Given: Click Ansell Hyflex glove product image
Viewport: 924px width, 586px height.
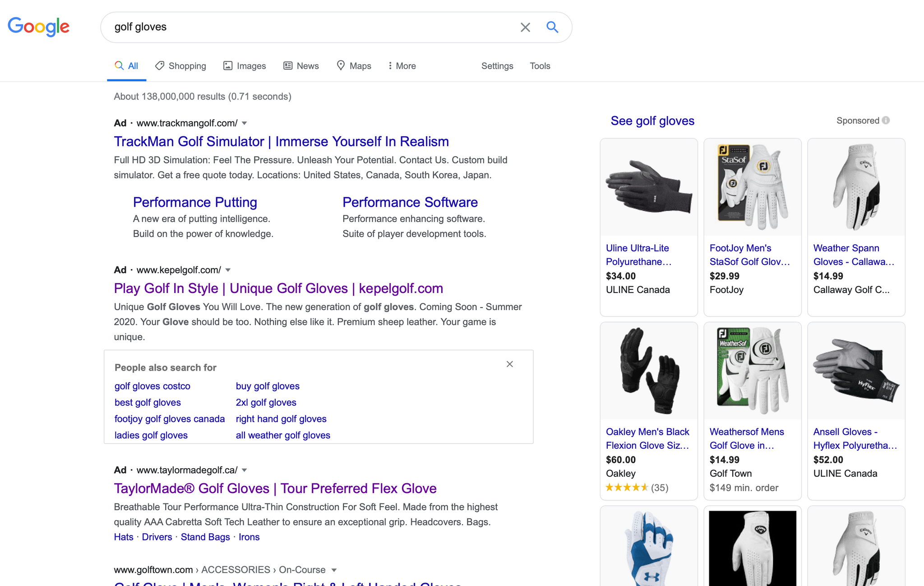Looking at the screenshot, I should click(x=856, y=371).
